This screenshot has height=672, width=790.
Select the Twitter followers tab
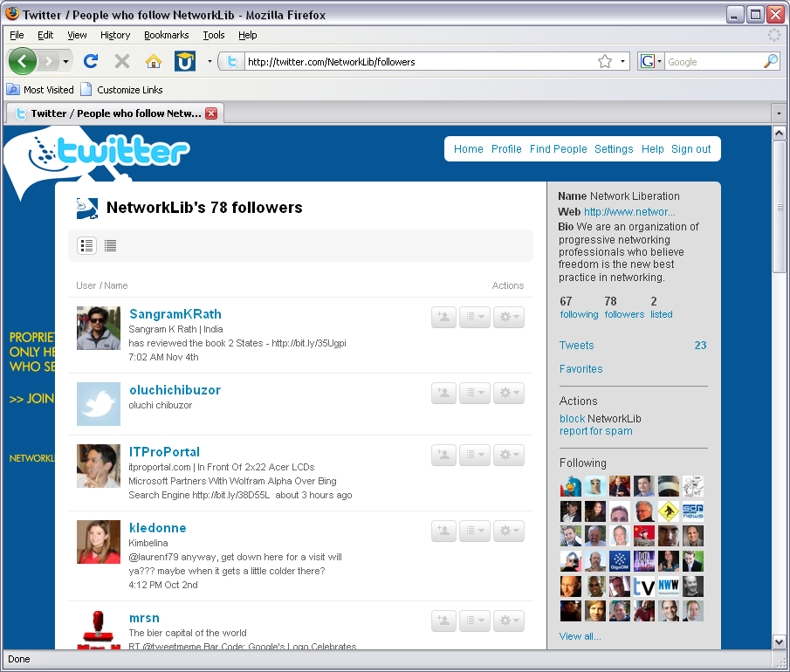[x=113, y=113]
